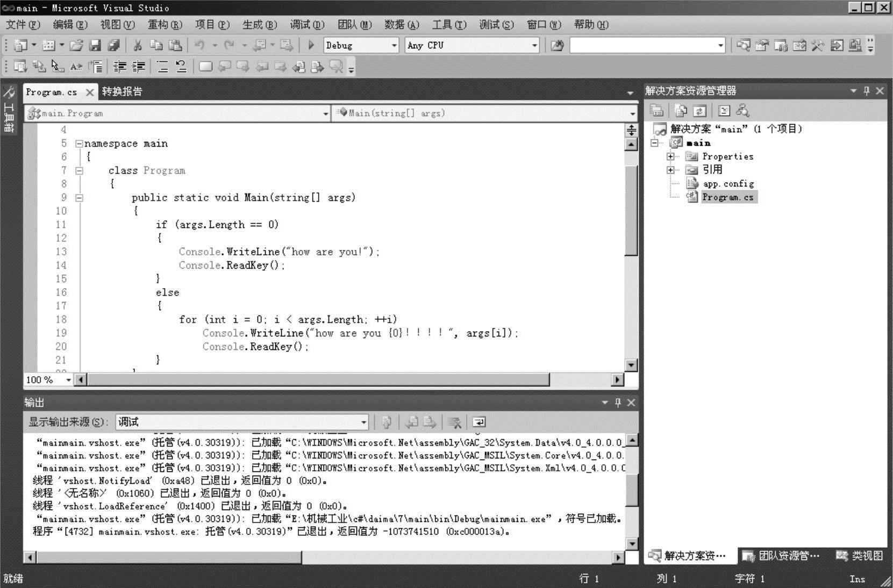Select the 解决方案 "main" root node
This screenshot has width=893, height=588.
point(736,129)
